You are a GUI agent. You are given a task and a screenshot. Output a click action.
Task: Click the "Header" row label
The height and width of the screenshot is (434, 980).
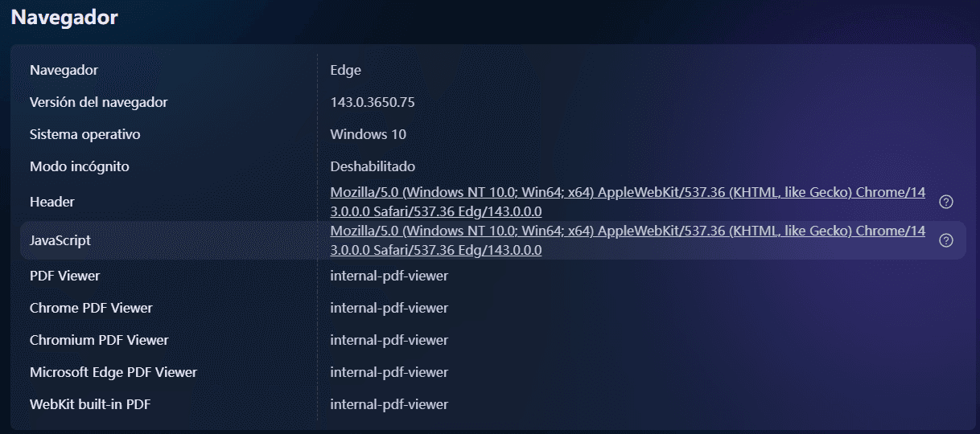(x=51, y=202)
